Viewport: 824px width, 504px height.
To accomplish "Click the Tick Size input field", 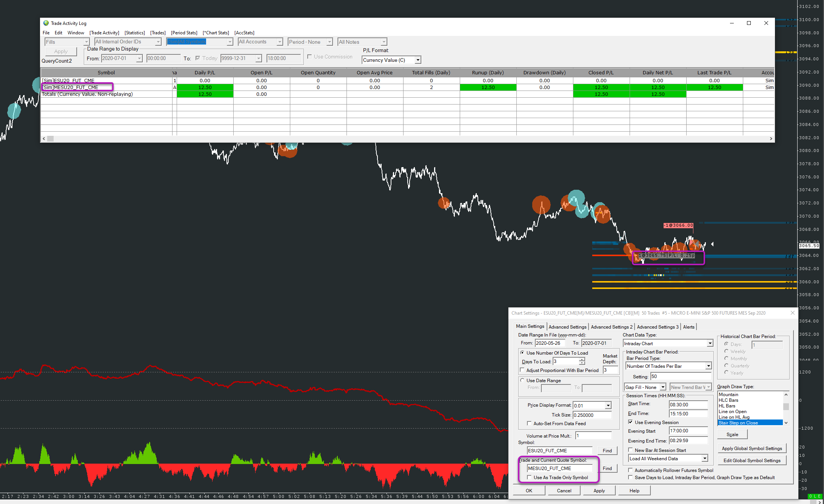I will (592, 415).
